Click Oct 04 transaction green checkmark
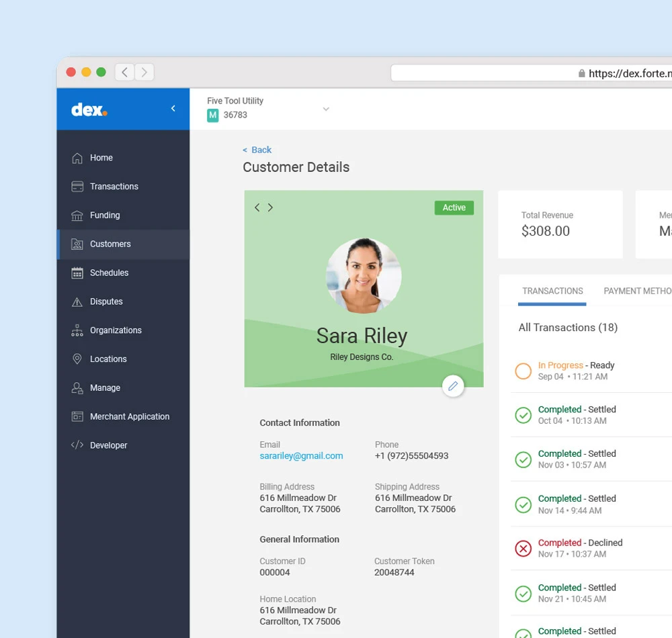The height and width of the screenshot is (638, 672). (523, 415)
